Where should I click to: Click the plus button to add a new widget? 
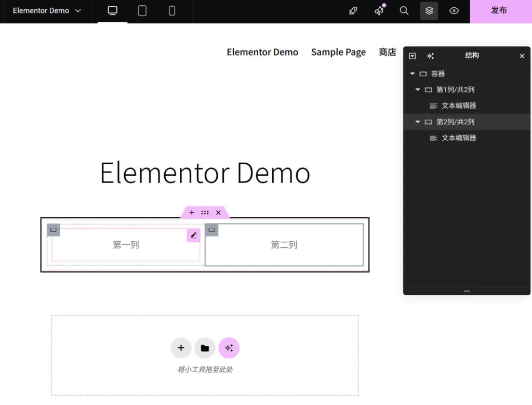pos(181,348)
